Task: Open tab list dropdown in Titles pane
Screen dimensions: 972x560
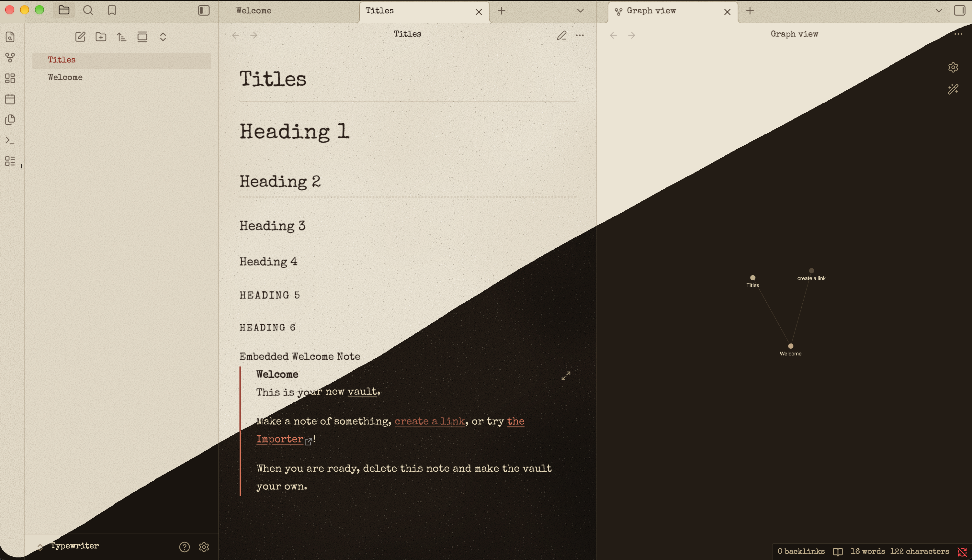Action: [581, 11]
